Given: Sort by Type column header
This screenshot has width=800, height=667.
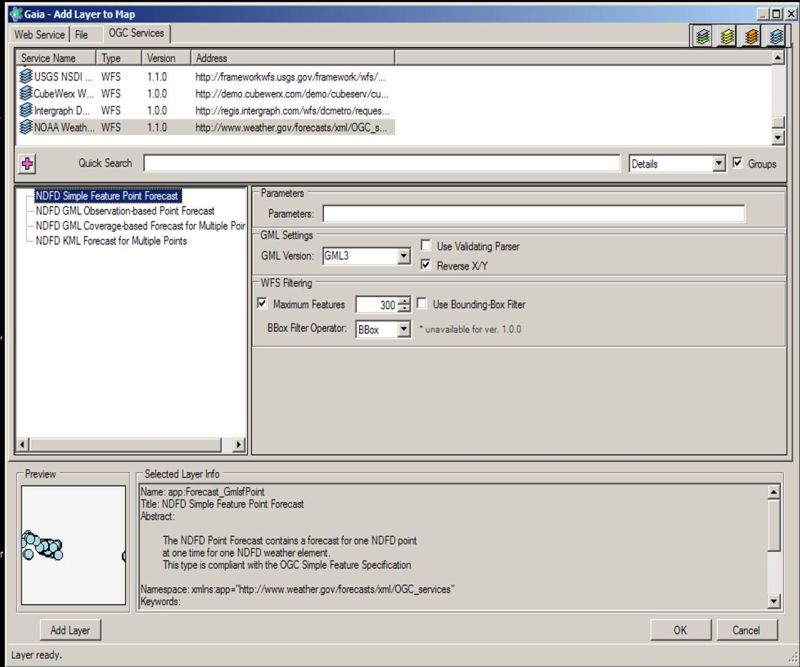Looking at the screenshot, I should [118, 58].
